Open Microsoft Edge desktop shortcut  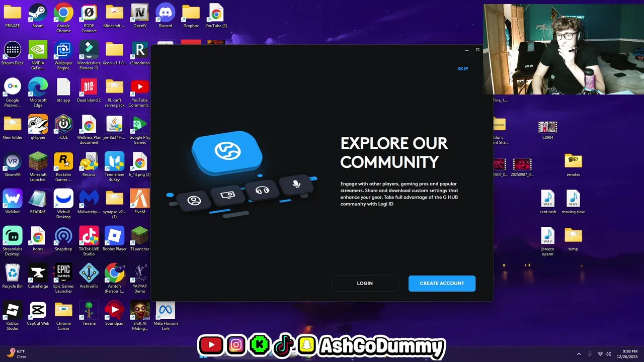click(x=38, y=92)
